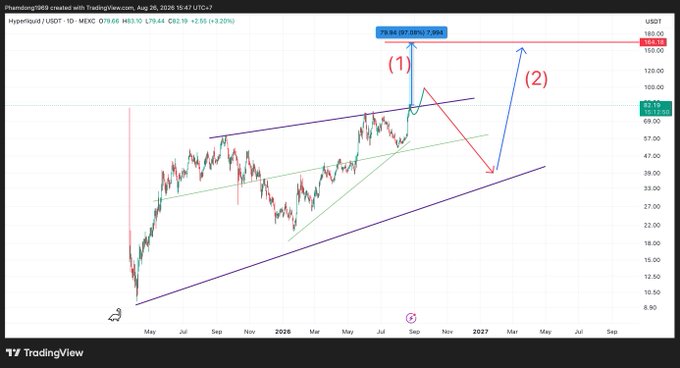Click the 2027 year label on time axis
Viewport: 680px width, 368px height.
point(481,332)
